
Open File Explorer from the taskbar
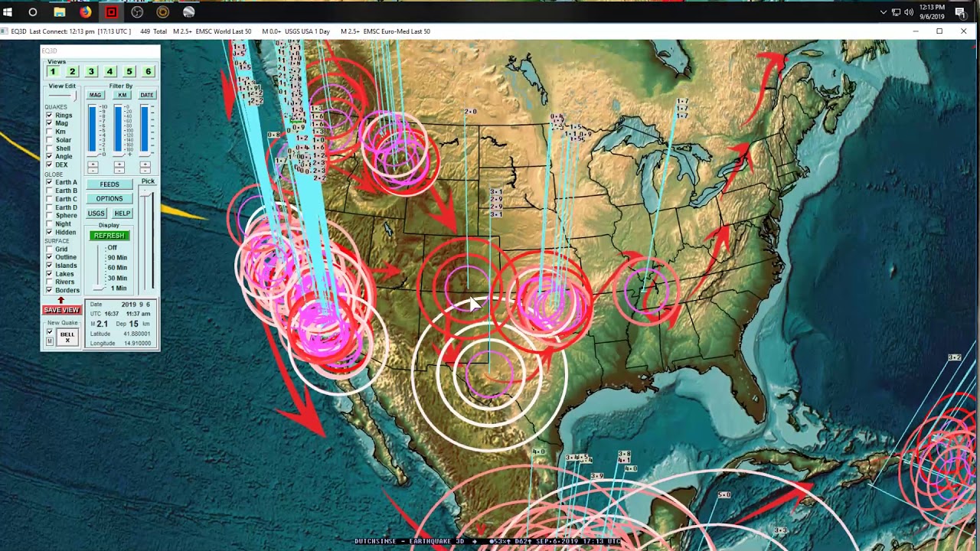[x=59, y=12]
